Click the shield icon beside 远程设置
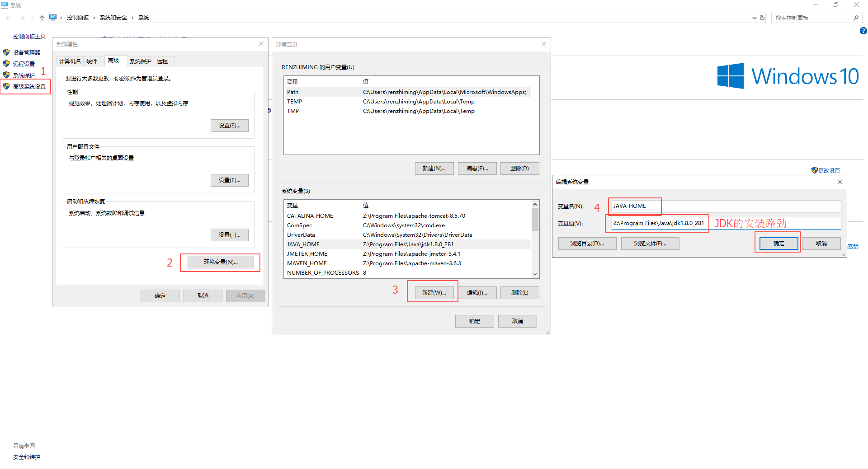The height and width of the screenshot is (469, 868). (x=6, y=64)
